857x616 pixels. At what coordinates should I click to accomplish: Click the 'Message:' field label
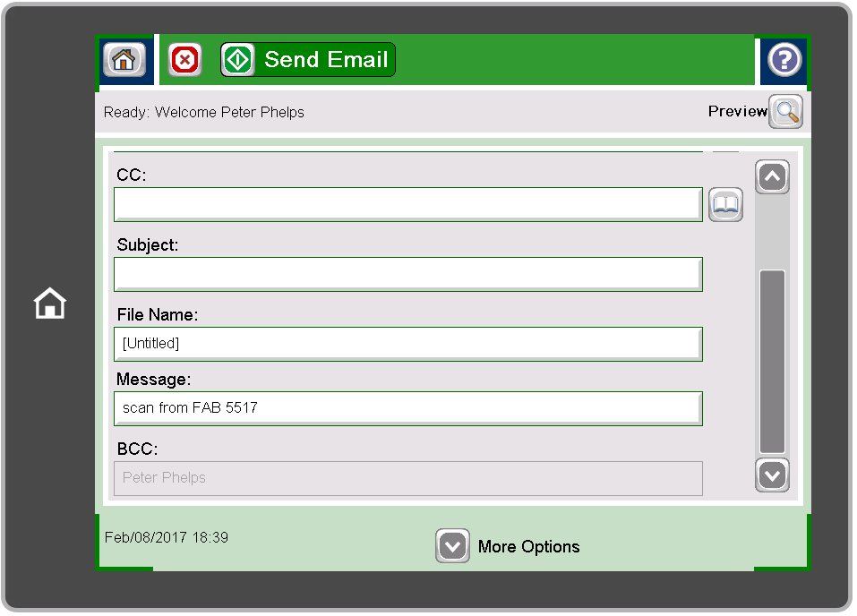coord(154,380)
